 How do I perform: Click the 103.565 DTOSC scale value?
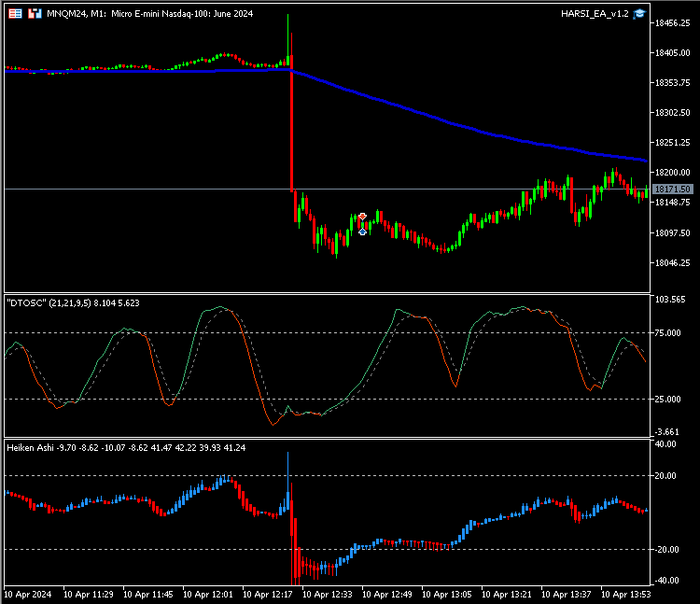pyautogui.click(x=670, y=300)
